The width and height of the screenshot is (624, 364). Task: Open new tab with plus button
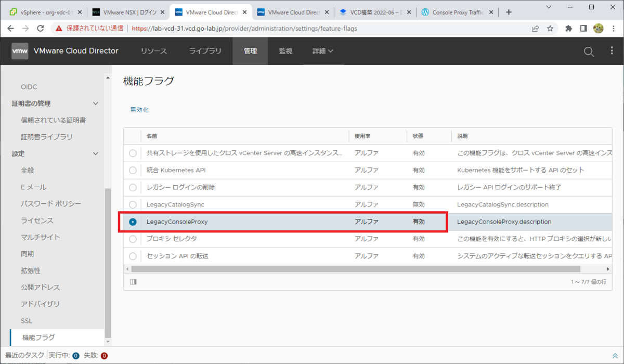509,12
